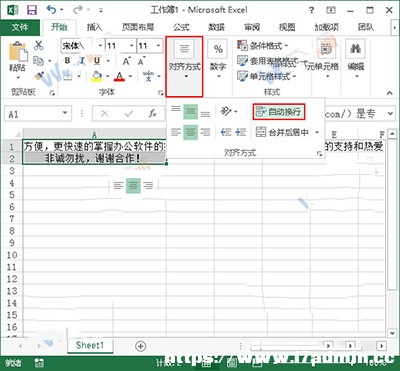Open the 文件 File tab
This screenshot has width=400, height=371.
click(20, 27)
